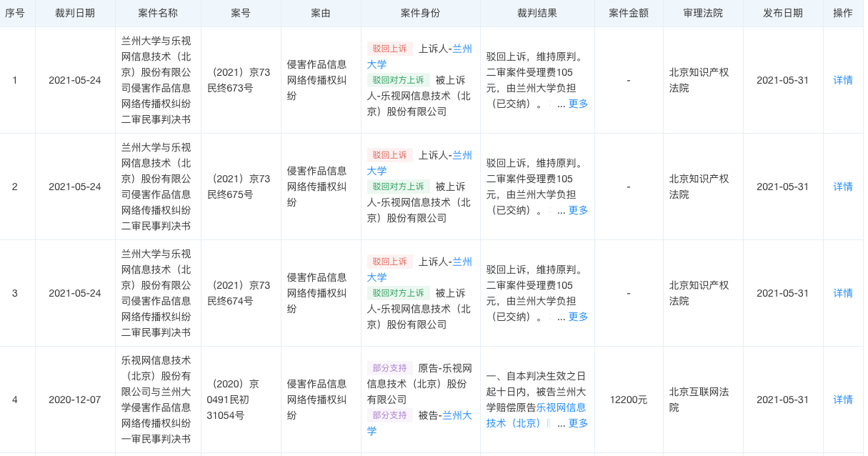868x456 pixels.
Task: Select the 驳回上诉 tag in 675号 row
Action: [x=390, y=155]
